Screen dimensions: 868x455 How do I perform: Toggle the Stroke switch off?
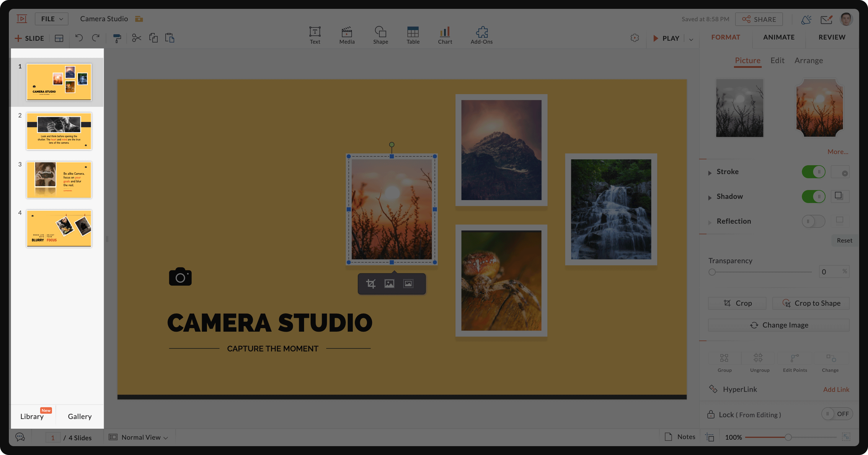pyautogui.click(x=813, y=172)
